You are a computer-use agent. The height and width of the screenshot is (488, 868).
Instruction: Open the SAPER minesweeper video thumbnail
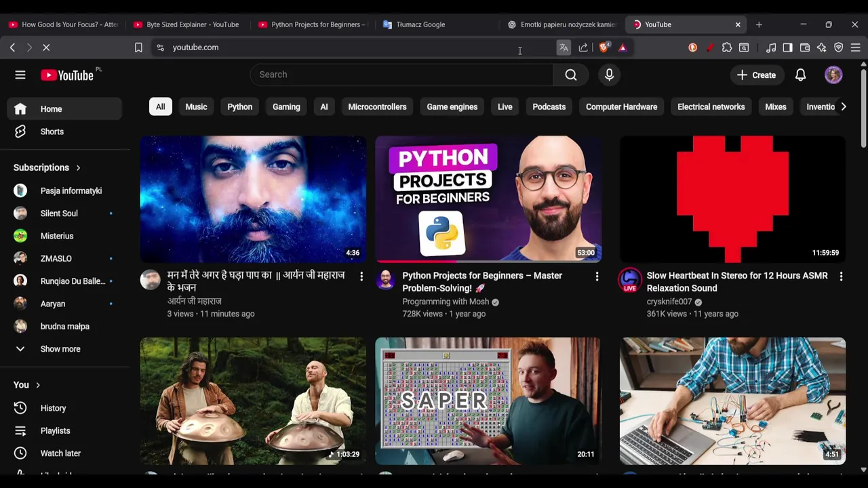point(488,401)
